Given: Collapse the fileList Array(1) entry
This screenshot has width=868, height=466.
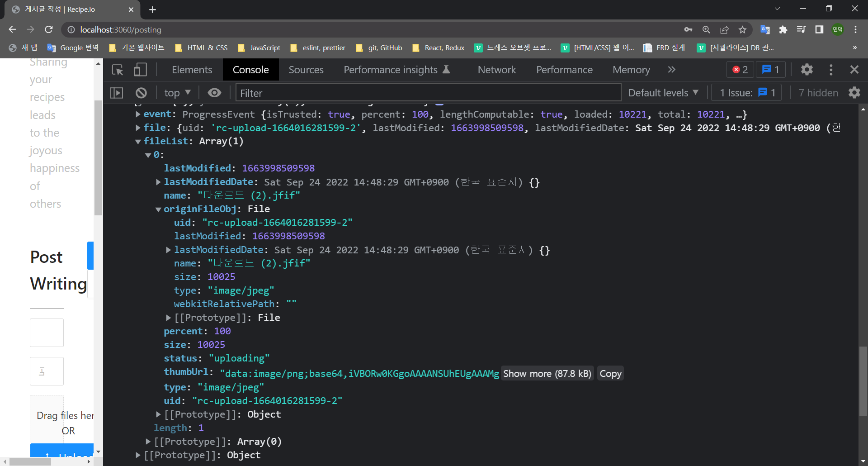Looking at the screenshot, I should coord(138,142).
